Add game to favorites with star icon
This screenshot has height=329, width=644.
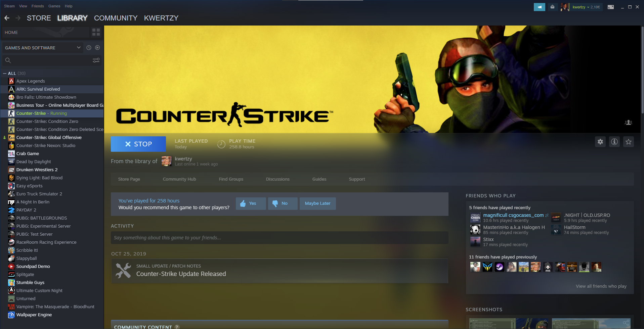coord(628,142)
